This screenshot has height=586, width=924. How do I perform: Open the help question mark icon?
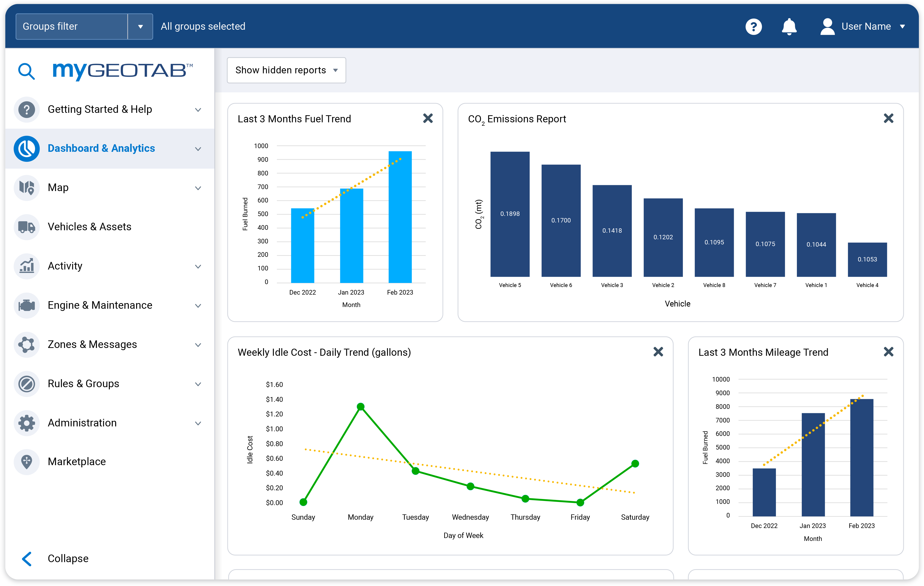753,27
